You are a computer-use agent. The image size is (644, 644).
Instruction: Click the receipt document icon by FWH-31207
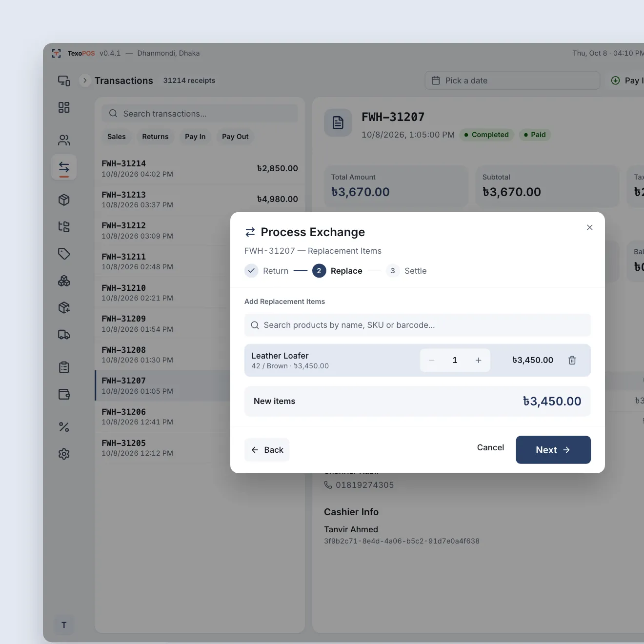tap(338, 122)
